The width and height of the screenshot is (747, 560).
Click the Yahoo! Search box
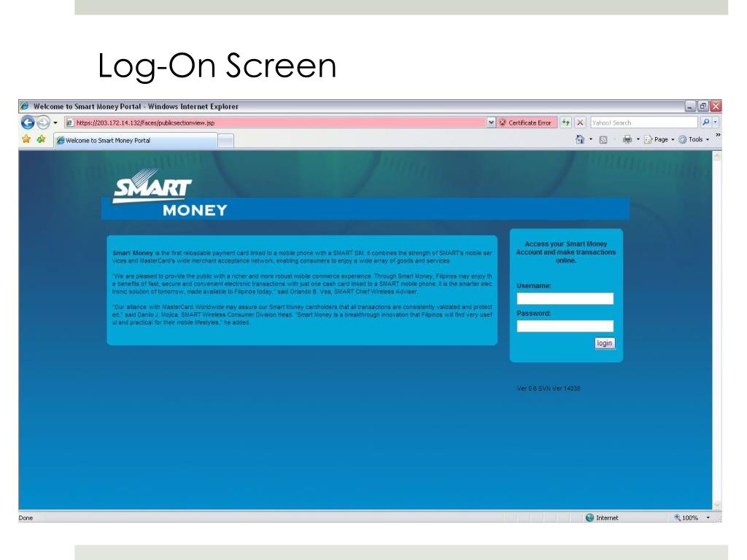click(x=643, y=122)
